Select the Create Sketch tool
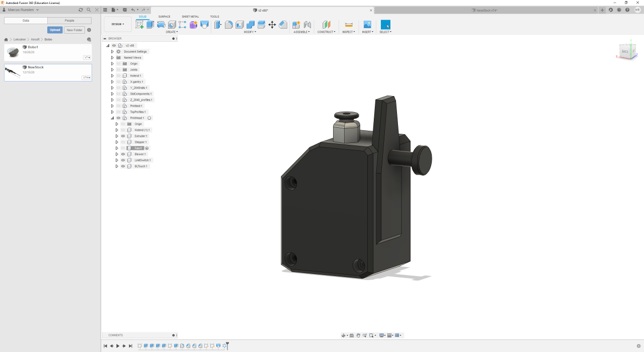Viewport: 644px width, 352px height. click(x=140, y=25)
